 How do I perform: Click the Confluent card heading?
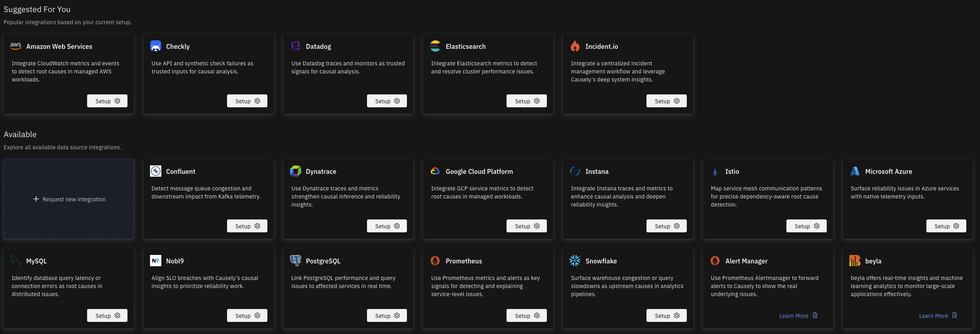pyautogui.click(x=181, y=171)
